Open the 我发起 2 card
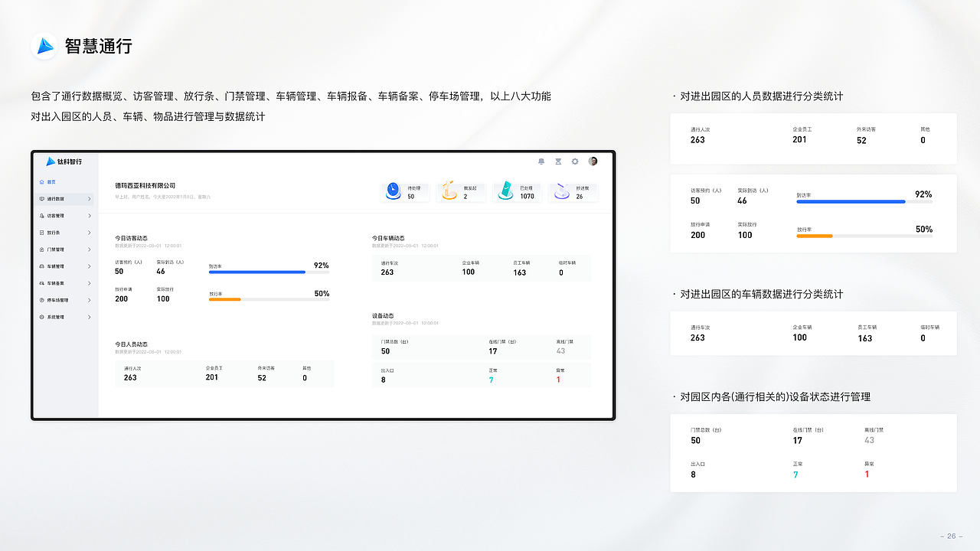Viewport: 980px width, 551px height. pos(461,192)
